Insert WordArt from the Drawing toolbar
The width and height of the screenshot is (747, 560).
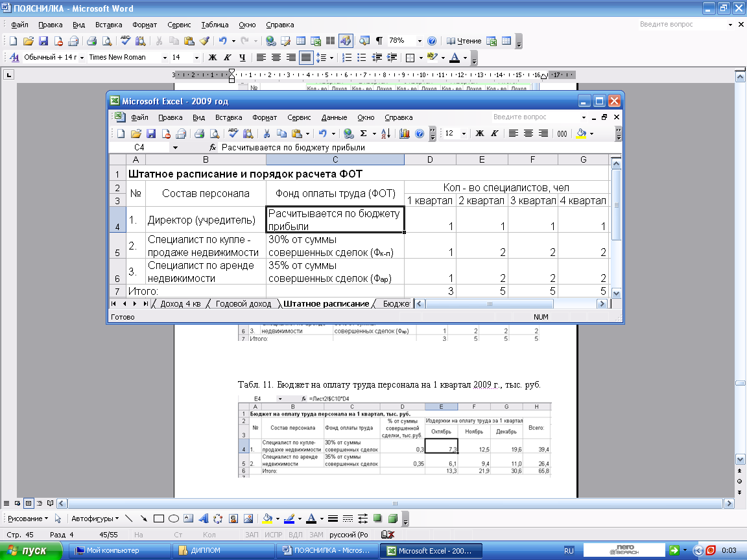tap(203, 519)
